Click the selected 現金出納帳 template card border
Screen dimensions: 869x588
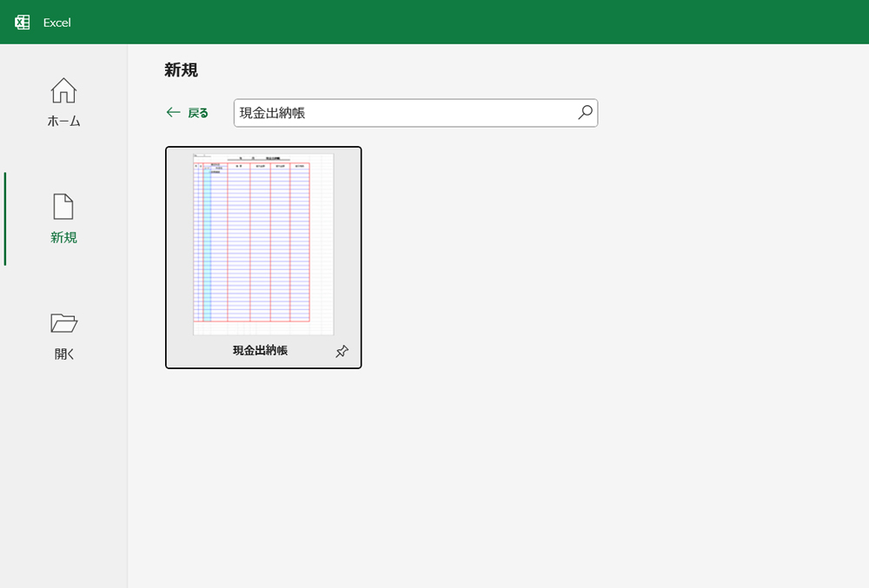[263, 258]
